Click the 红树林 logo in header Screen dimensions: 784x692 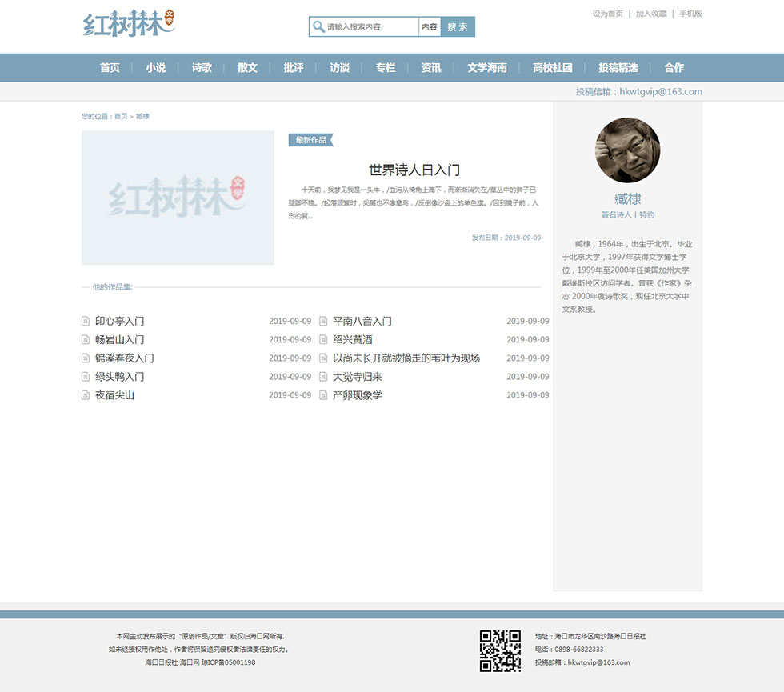point(129,24)
